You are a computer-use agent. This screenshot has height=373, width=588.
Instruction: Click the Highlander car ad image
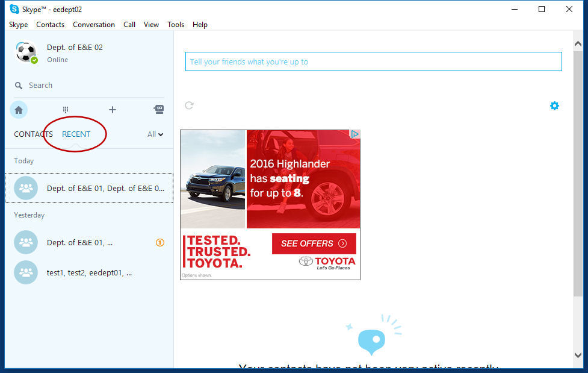(x=212, y=179)
